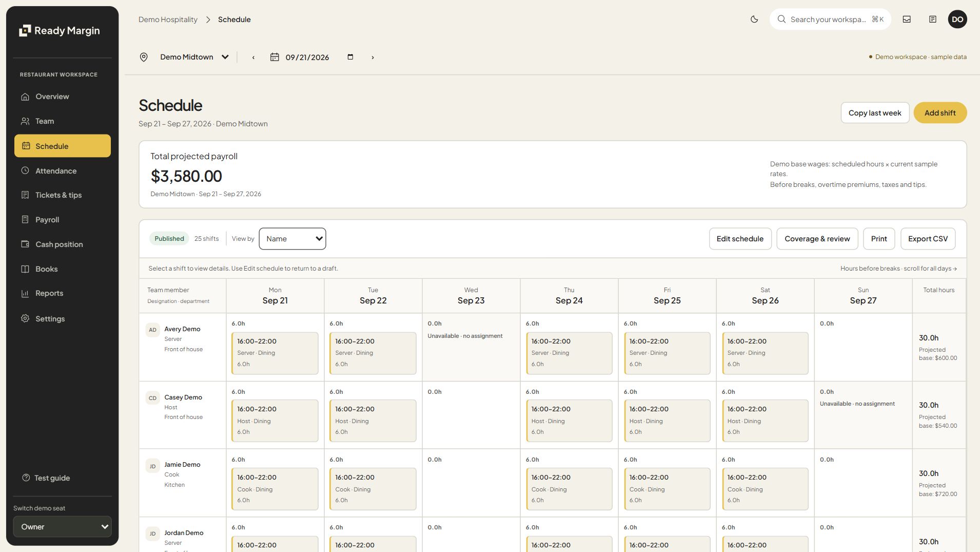Viewport: 980px width, 552px height.
Task: Open Jamie Demo's Sat Sep 26 Cook shift
Action: [x=765, y=489]
